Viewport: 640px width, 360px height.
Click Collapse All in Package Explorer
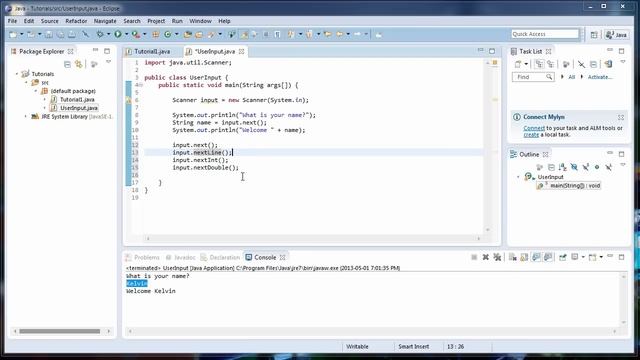(67, 64)
